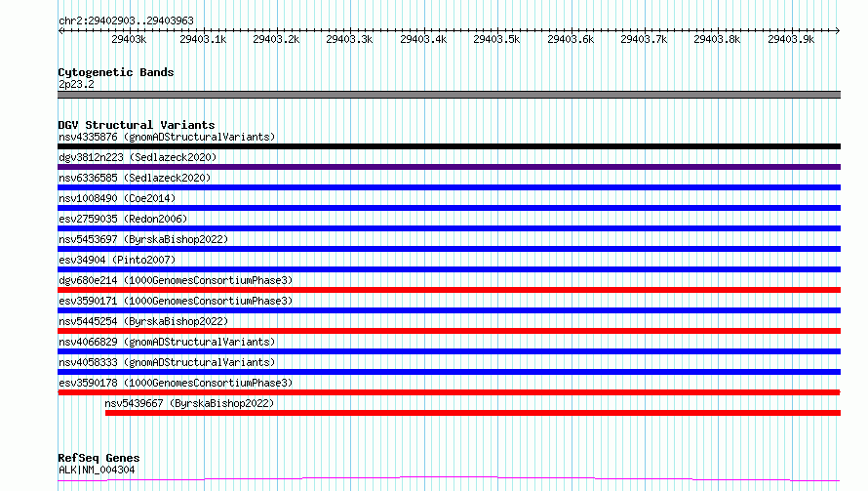
Task: Click the Cytogenetic Bands track title
Action: (116, 72)
